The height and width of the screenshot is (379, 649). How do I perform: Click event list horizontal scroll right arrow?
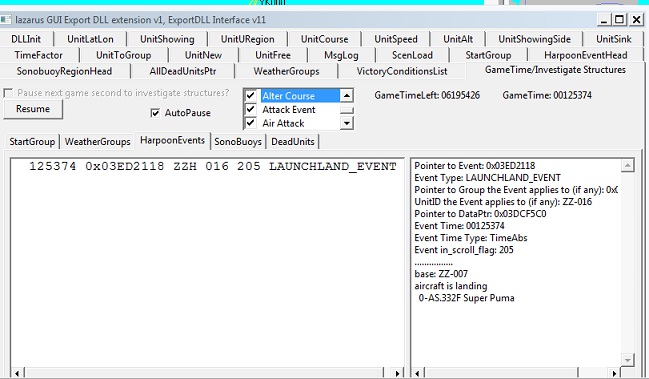click(x=397, y=373)
